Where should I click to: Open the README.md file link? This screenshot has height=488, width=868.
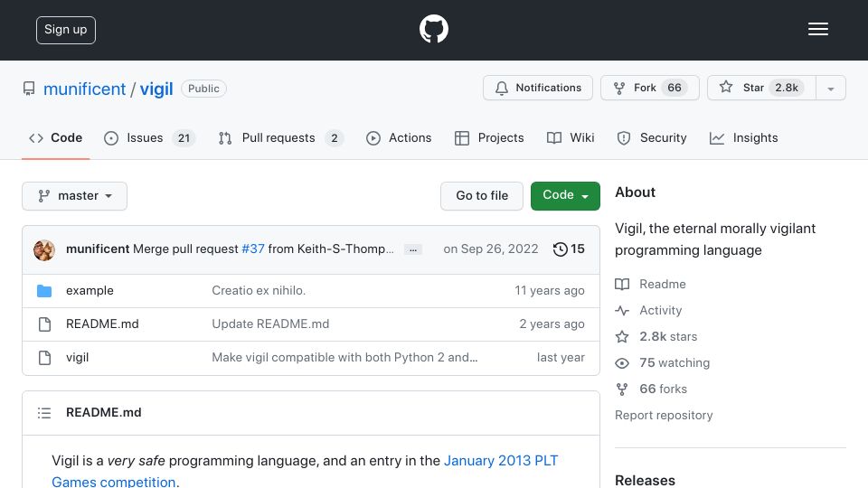coord(102,324)
